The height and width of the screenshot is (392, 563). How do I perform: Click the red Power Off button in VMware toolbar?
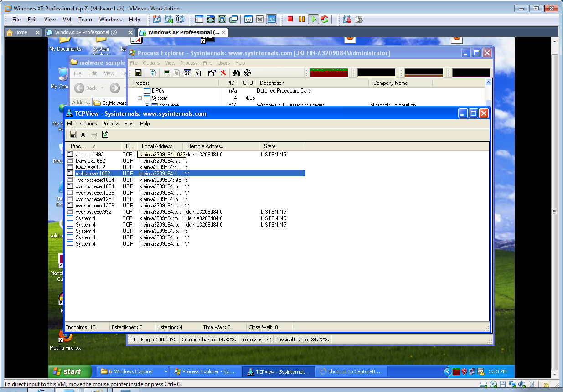pyautogui.click(x=290, y=19)
